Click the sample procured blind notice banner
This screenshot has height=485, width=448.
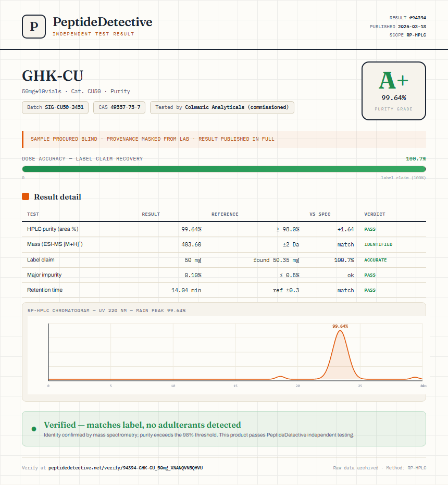pyautogui.click(x=223, y=139)
